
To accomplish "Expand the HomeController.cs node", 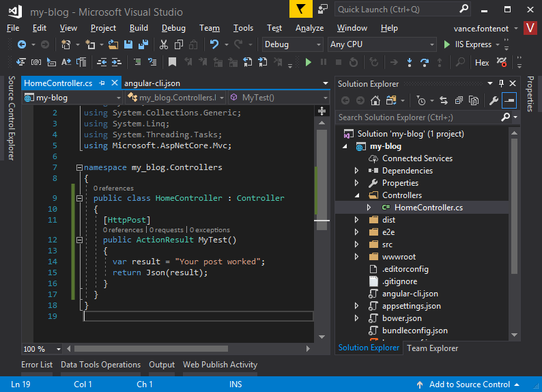I will 369,208.
